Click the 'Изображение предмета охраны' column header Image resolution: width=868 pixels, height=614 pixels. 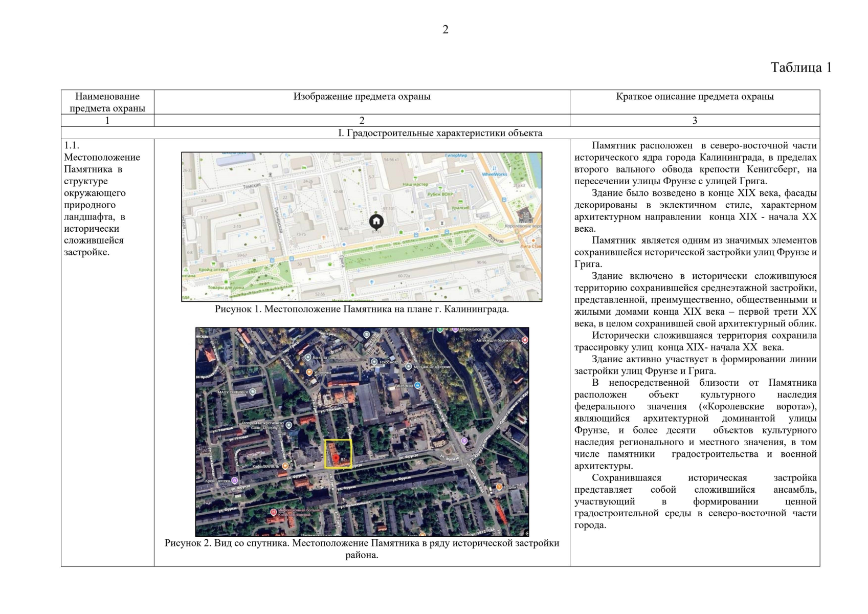362,96
